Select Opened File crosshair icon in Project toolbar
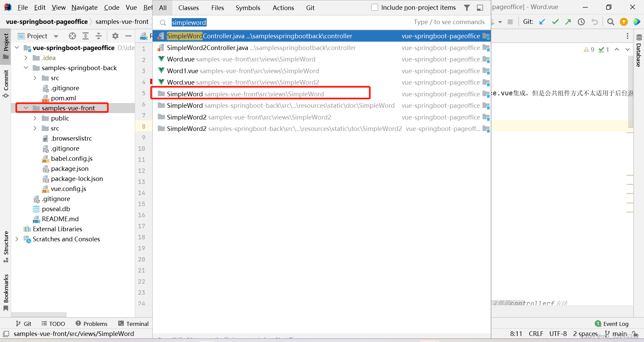644x342 pixels. (72, 36)
